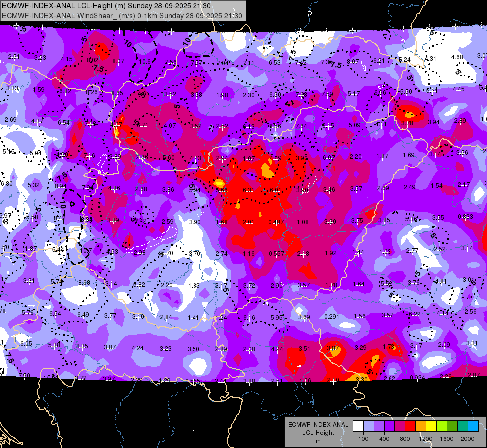
Task: Click the blue legend swatch
Action: 473,426
